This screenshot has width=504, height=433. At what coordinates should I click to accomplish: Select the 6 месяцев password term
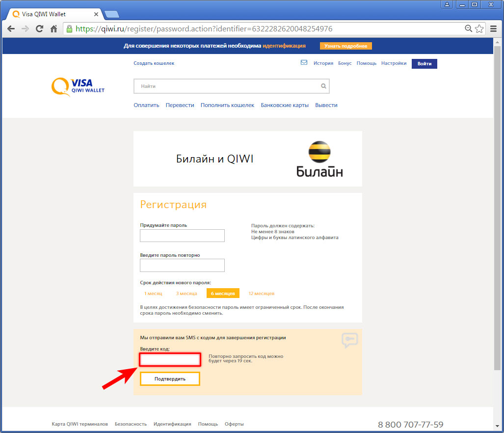[223, 294]
